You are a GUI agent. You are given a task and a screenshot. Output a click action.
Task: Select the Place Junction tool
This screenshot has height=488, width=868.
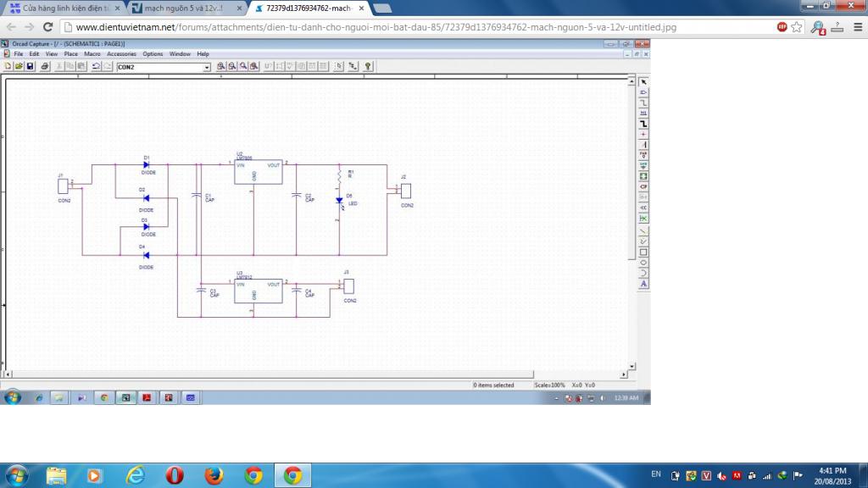click(x=643, y=135)
